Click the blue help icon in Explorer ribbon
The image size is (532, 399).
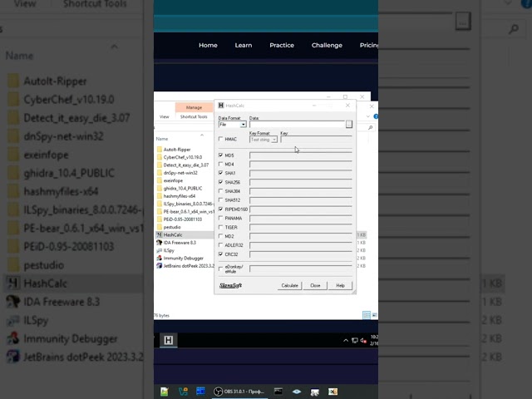point(376,116)
